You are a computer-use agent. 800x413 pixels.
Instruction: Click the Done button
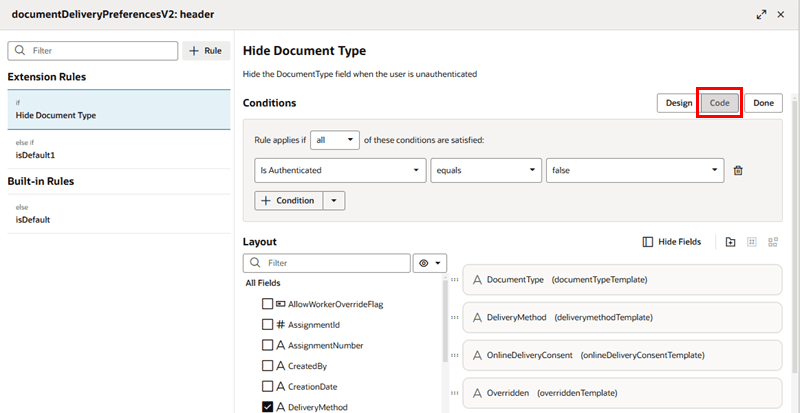pyautogui.click(x=763, y=103)
